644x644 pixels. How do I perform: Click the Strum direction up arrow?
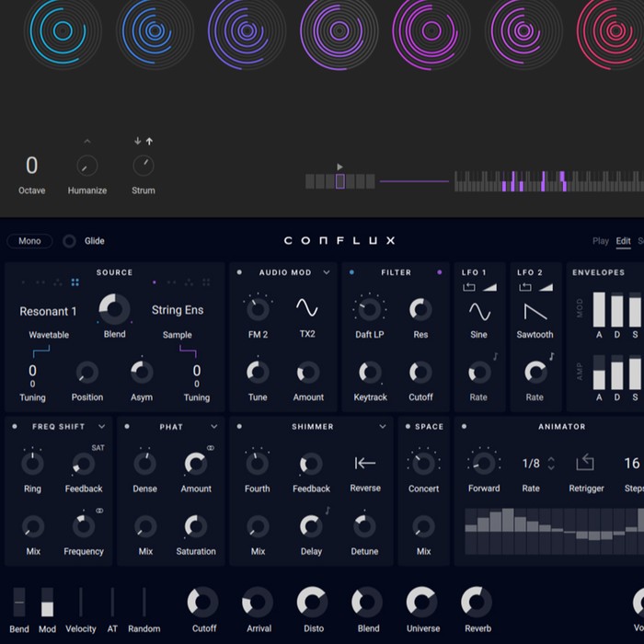(149, 142)
